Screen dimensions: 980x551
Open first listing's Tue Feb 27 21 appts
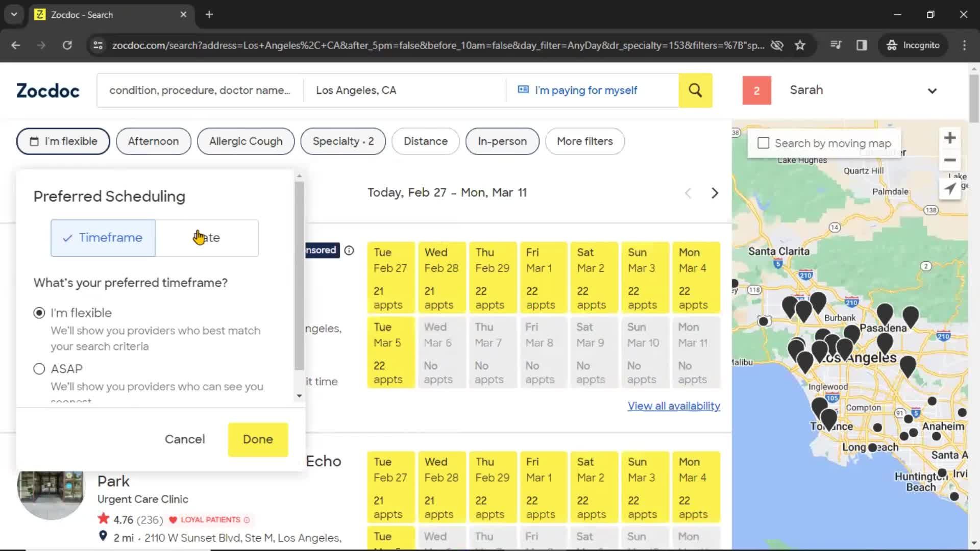tap(391, 278)
